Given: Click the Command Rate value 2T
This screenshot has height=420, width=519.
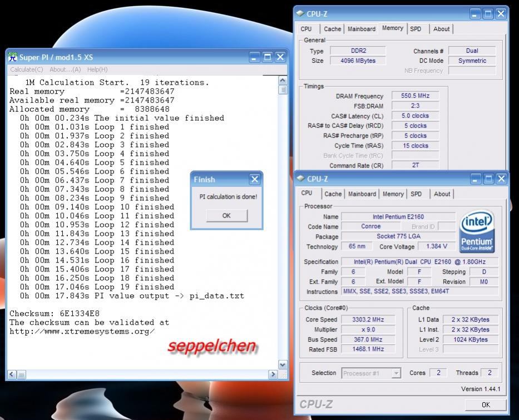Looking at the screenshot, I should point(415,165).
